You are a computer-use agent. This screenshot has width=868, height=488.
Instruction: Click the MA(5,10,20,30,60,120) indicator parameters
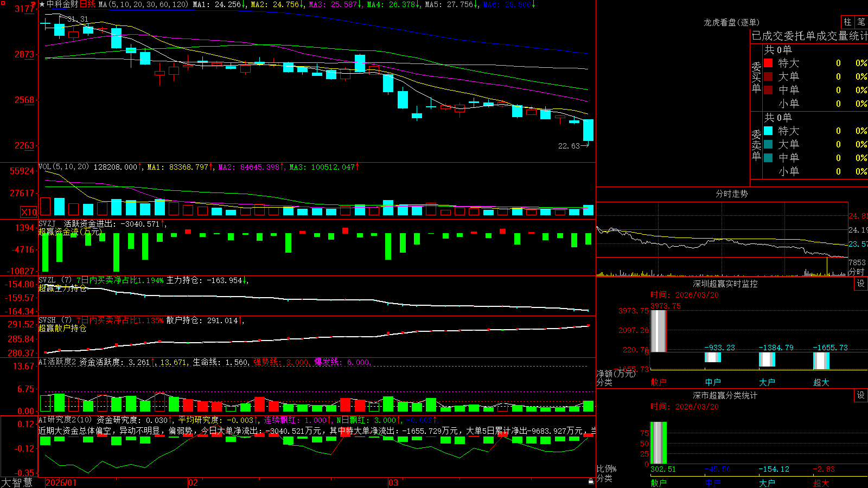tap(144, 4)
